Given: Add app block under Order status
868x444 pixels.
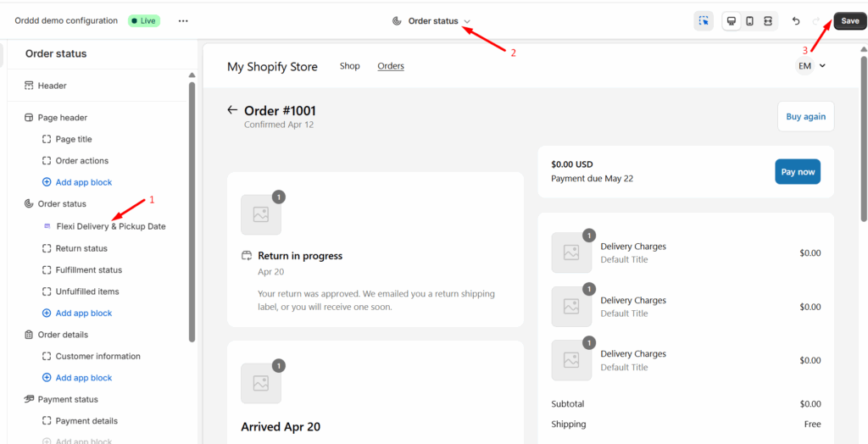Looking at the screenshot, I should point(83,314).
